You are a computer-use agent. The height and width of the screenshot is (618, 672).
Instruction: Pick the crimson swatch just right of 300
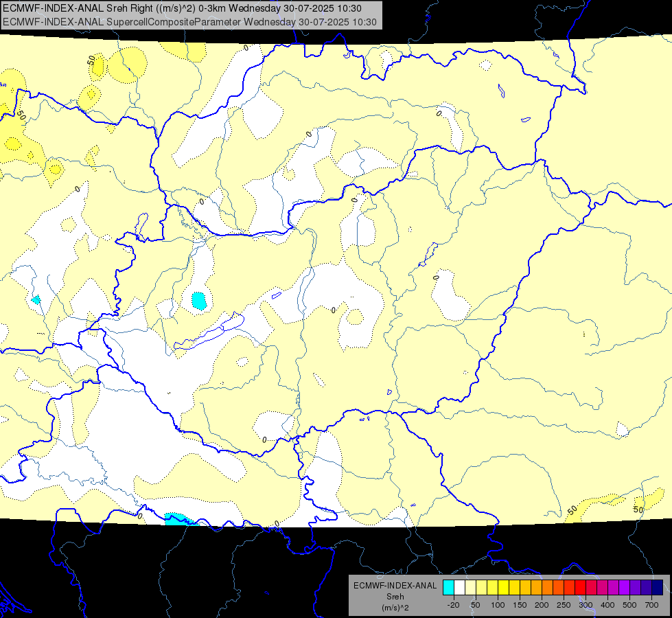[592, 588]
